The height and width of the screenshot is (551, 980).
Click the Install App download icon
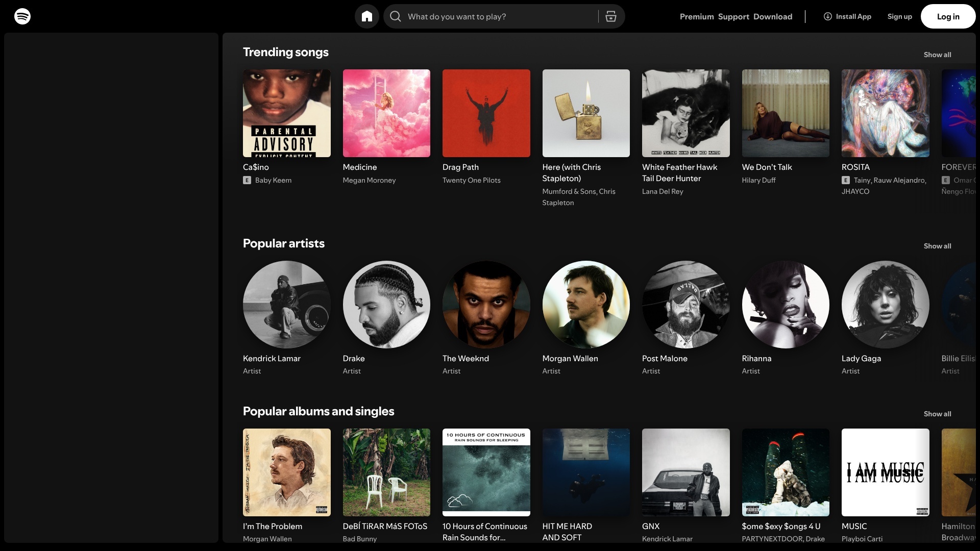pos(828,16)
